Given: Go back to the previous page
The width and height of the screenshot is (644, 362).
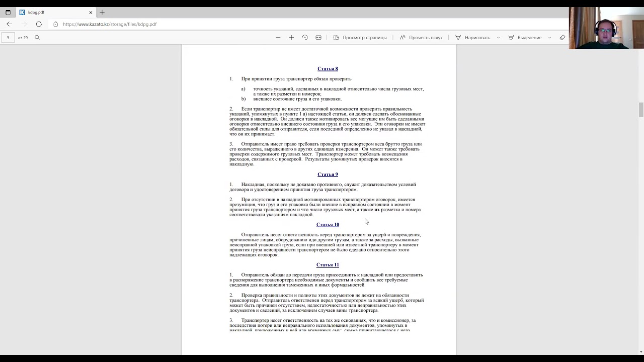Looking at the screenshot, I should (10, 24).
